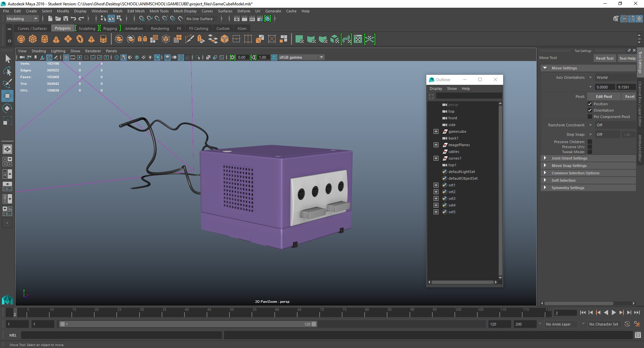Select the cables node in Outliner
The image size is (644, 348).
point(453,152)
